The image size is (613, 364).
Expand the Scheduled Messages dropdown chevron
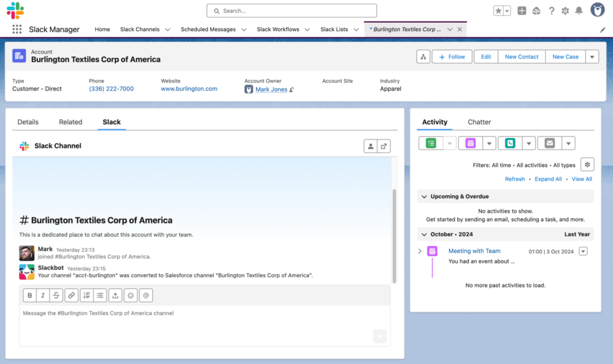coord(244,30)
